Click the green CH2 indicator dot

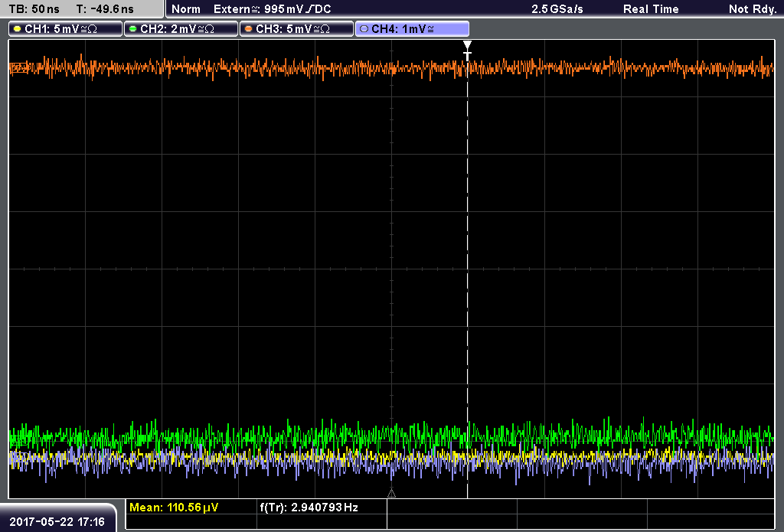click(133, 29)
